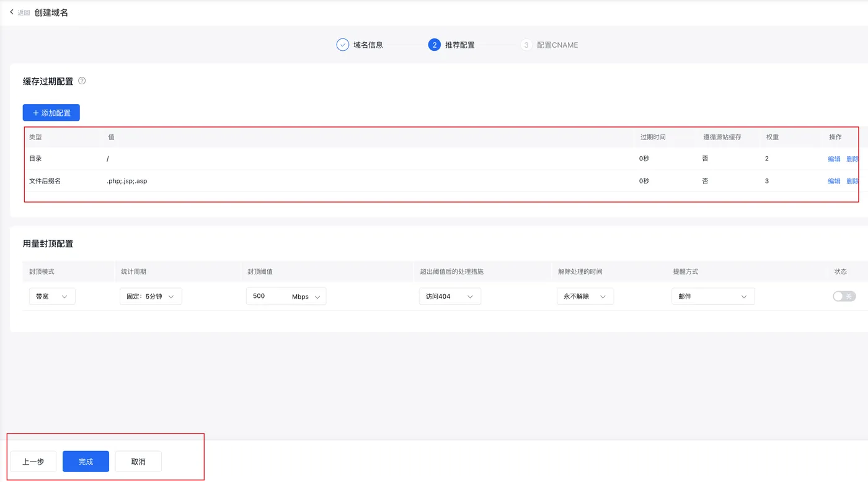
Task: Open the 邮件 notification dropdown
Action: coord(713,296)
